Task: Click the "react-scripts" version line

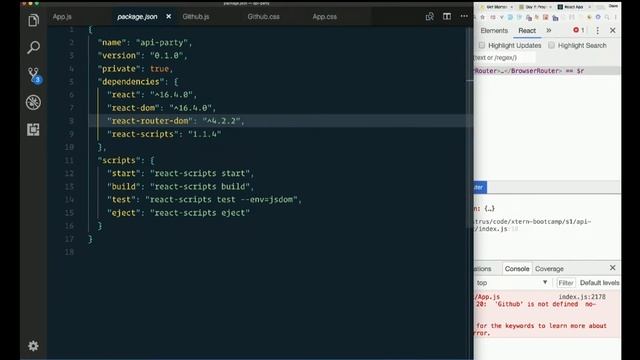Action: click(164, 134)
